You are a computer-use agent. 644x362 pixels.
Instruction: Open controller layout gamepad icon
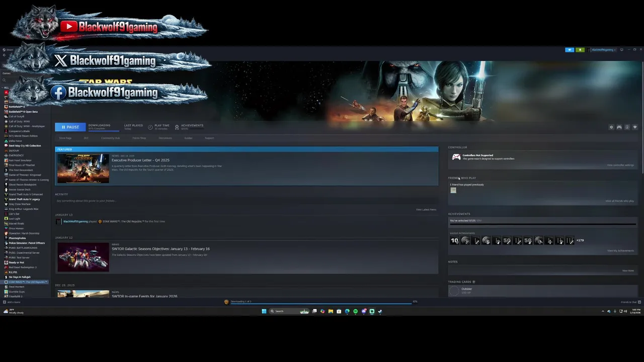(x=619, y=127)
